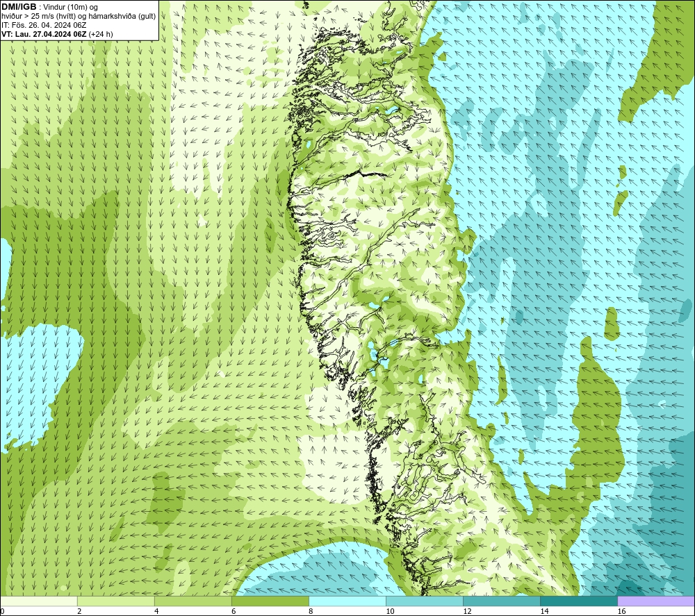Click the 8–10 m/s light cyan legend swatch
Image resolution: width=695 pixels, height=616 pixels.
[347, 601]
